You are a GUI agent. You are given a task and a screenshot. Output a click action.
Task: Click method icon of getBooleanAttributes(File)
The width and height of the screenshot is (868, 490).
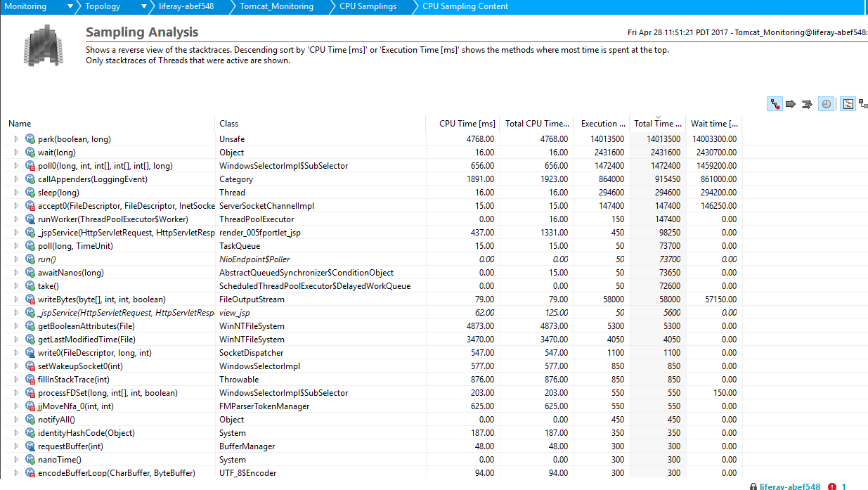[x=30, y=326]
